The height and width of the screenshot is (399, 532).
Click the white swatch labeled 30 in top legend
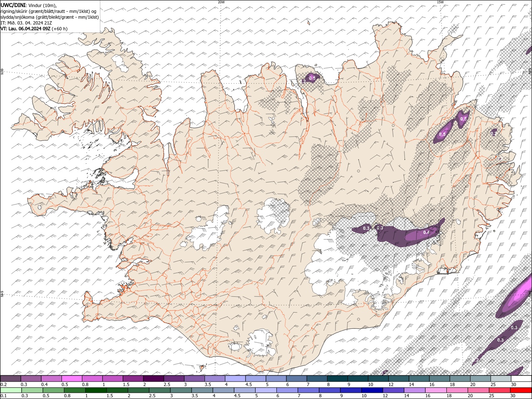(521, 379)
